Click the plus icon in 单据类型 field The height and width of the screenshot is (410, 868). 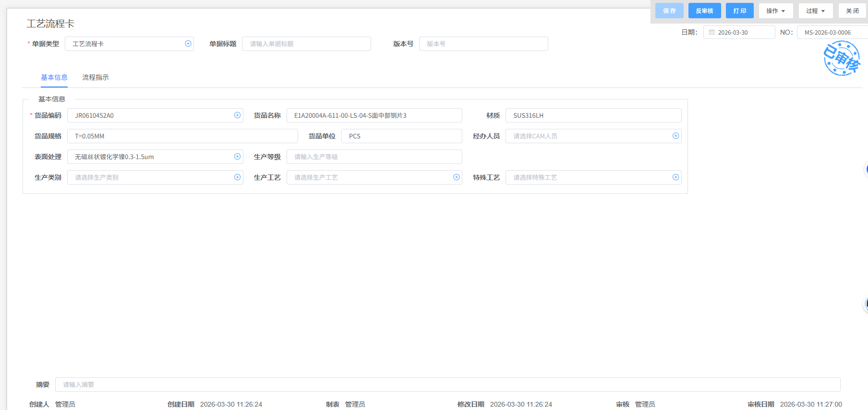pos(188,44)
